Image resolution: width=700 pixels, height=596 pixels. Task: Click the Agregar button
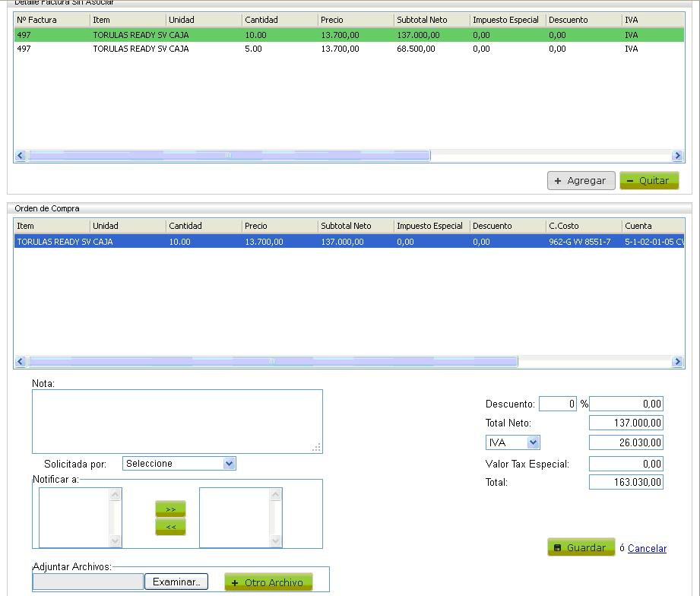(581, 181)
